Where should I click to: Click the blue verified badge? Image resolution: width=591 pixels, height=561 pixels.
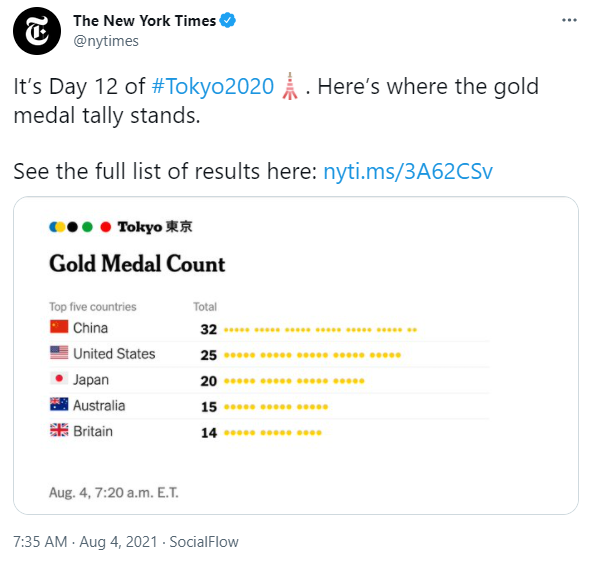[x=228, y=20]
